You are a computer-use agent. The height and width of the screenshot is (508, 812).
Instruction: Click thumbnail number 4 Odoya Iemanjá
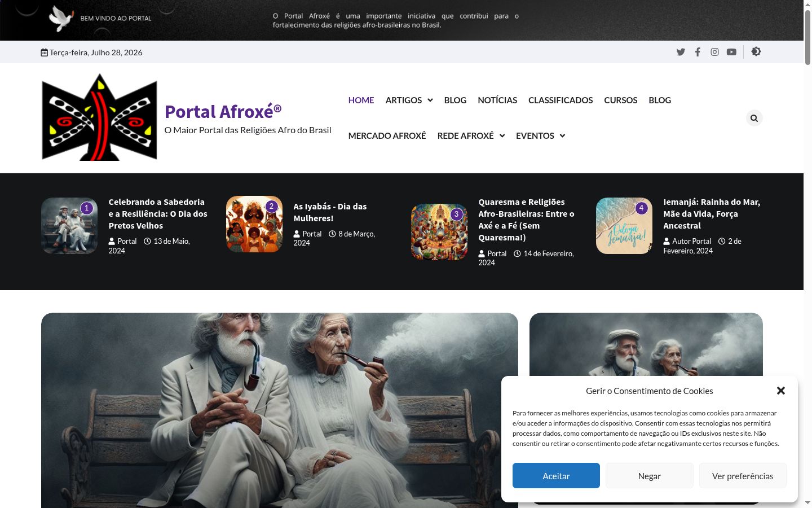(624, 226)
